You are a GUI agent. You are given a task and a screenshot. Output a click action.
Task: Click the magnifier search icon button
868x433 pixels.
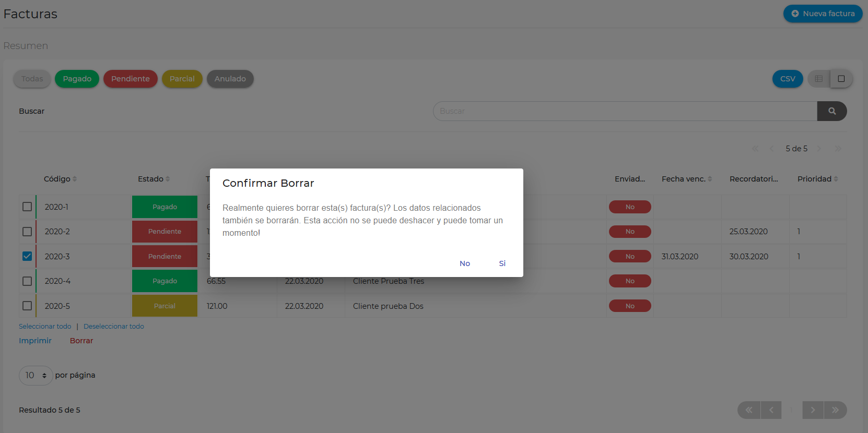pos(832,111)
